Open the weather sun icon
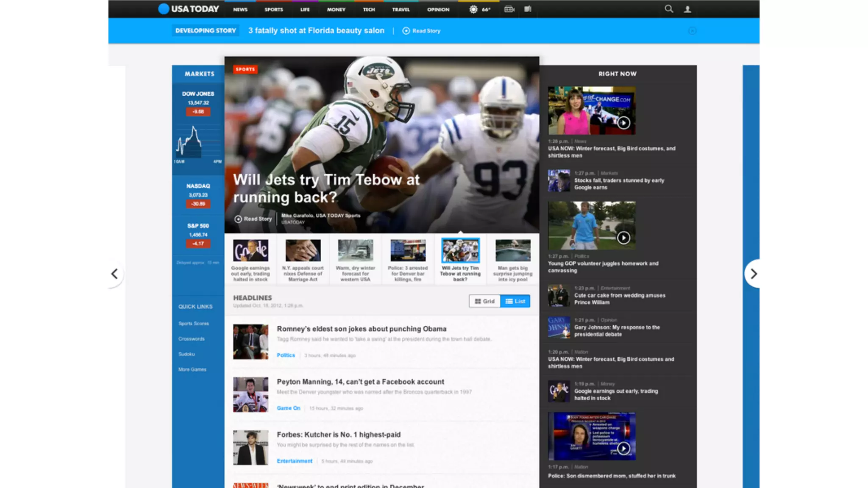The height and width of the screenshot is (488, 868). point(473,9)
